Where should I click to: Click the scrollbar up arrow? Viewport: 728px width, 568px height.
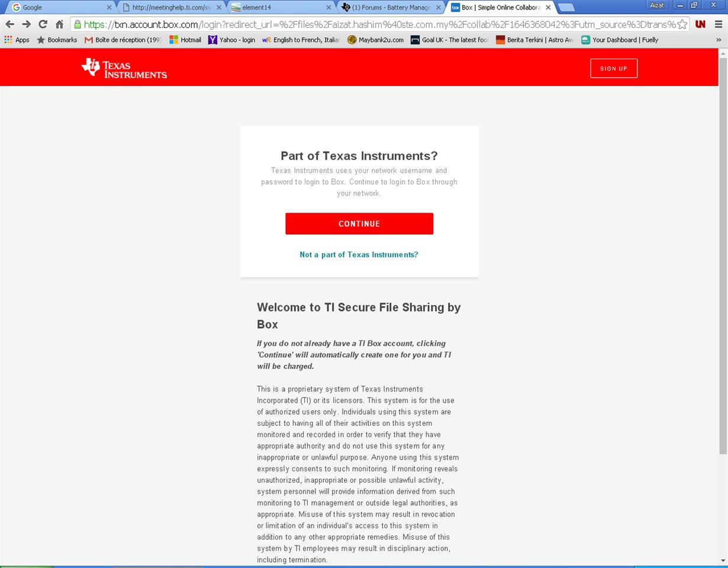723,53
